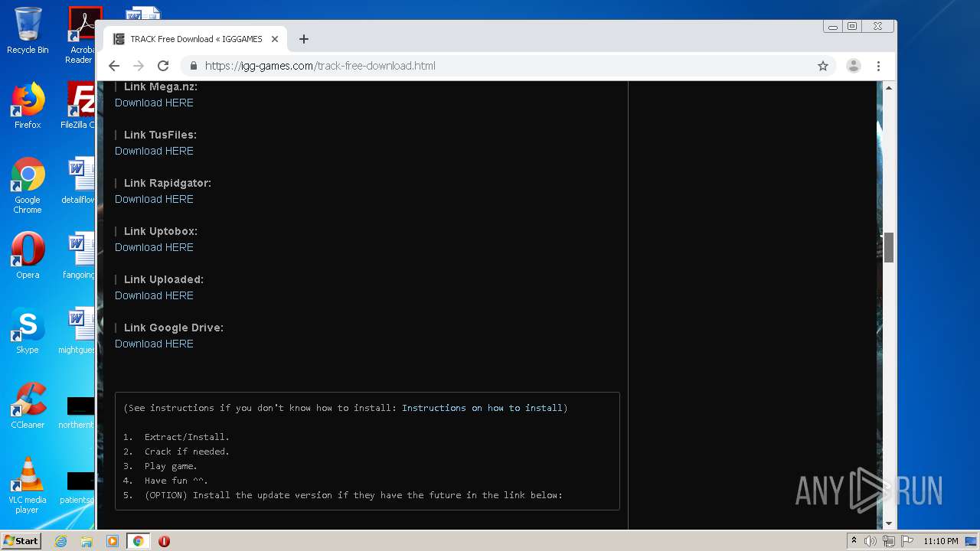Click the Link Mega.nz heading text
The height and width of the screenshot is (551, 980).
161,86
